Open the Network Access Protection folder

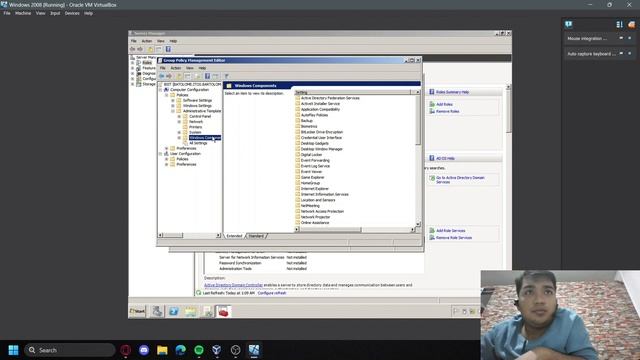(322, 211)
